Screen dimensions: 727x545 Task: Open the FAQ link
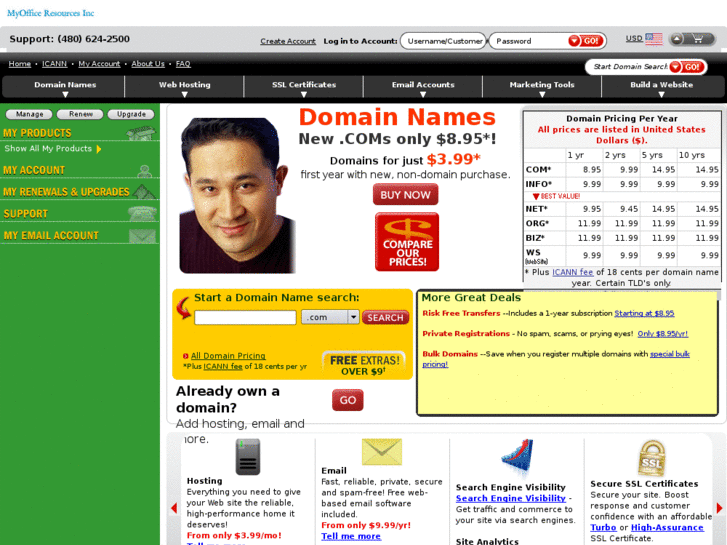[x=183, y=64]
